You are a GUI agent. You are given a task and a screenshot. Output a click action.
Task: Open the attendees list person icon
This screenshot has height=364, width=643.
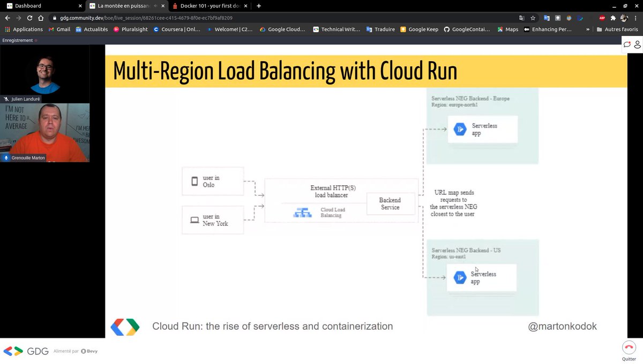637,44
